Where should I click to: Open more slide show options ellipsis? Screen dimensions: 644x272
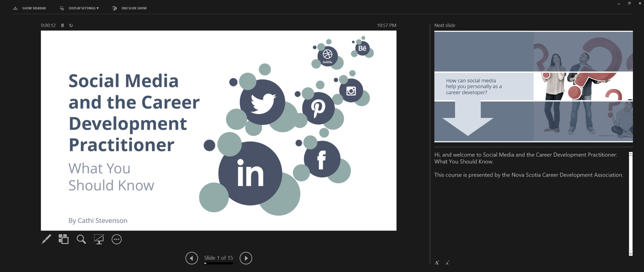(117, 239)
